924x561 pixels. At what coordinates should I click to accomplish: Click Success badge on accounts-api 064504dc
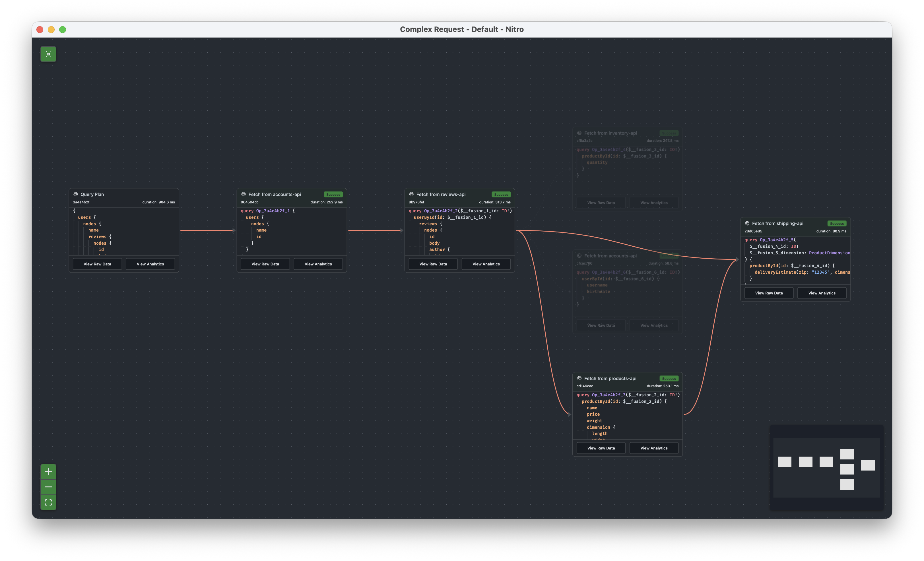(333, 194)
